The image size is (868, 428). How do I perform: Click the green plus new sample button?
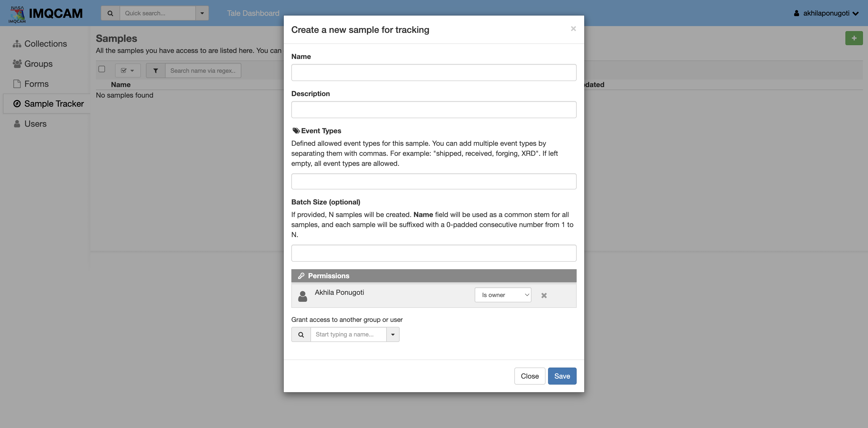click(x=854, y=38)
